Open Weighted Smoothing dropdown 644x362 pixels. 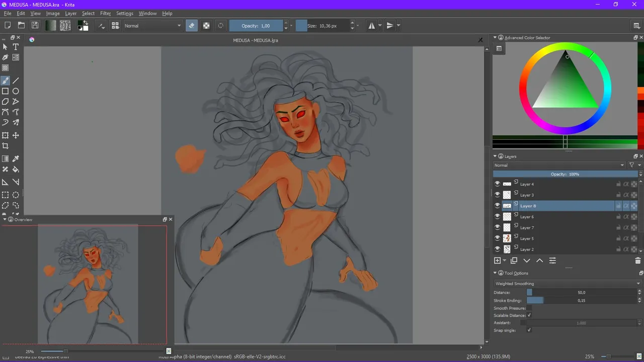pos(567,284)
